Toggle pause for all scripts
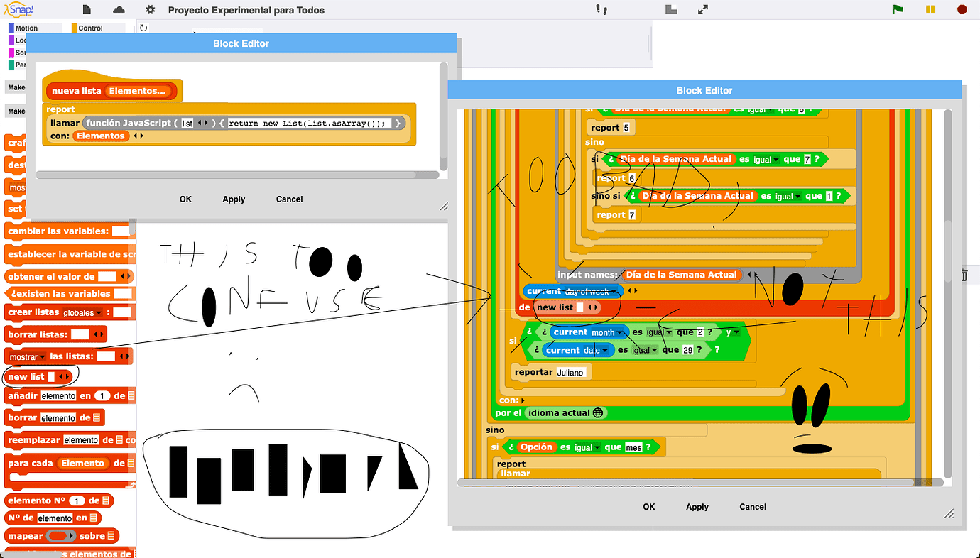980x558 pixels. coord(932,9)
